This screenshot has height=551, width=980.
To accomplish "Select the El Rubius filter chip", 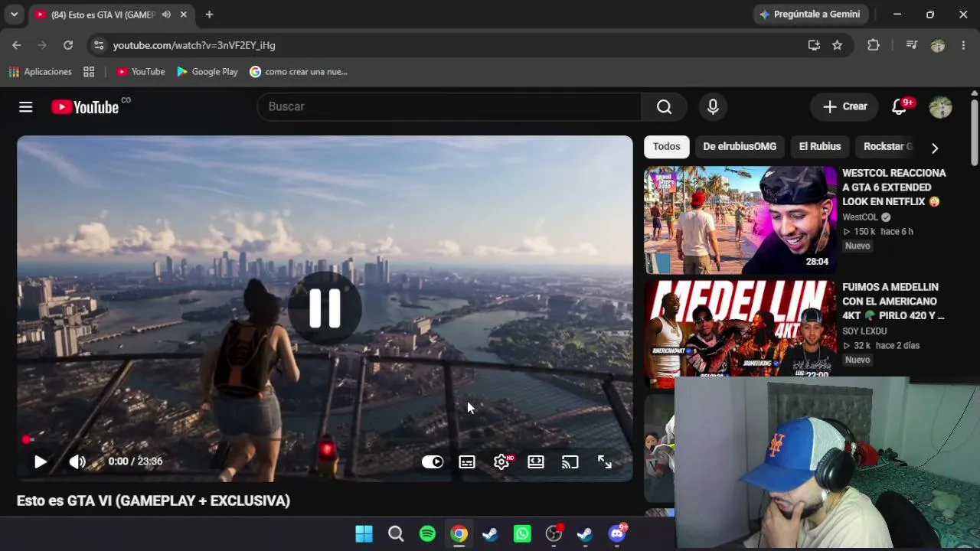I will click(820, 147).
